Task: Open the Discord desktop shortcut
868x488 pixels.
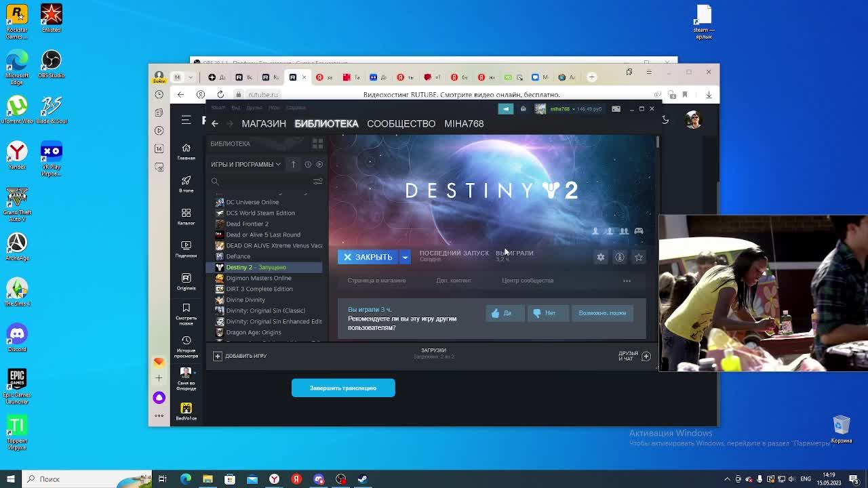Action: click(17, 338)
